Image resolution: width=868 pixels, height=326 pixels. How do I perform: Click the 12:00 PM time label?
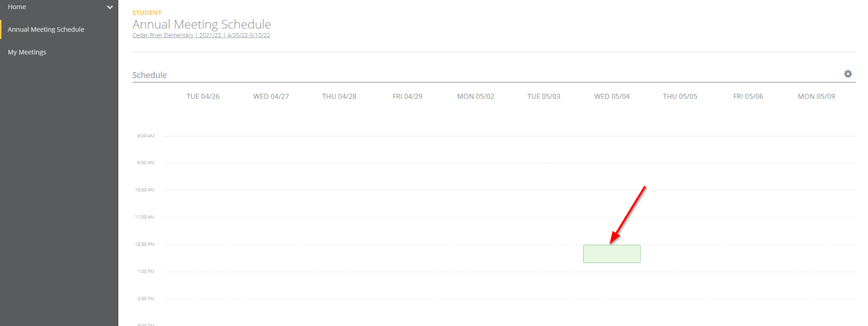pos(144,244)
